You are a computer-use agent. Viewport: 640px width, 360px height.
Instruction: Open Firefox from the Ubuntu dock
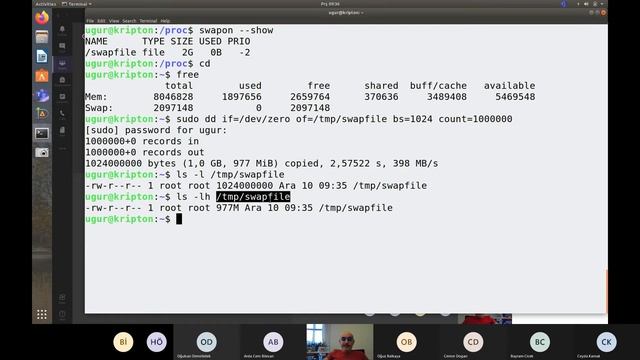coord(42,18)
